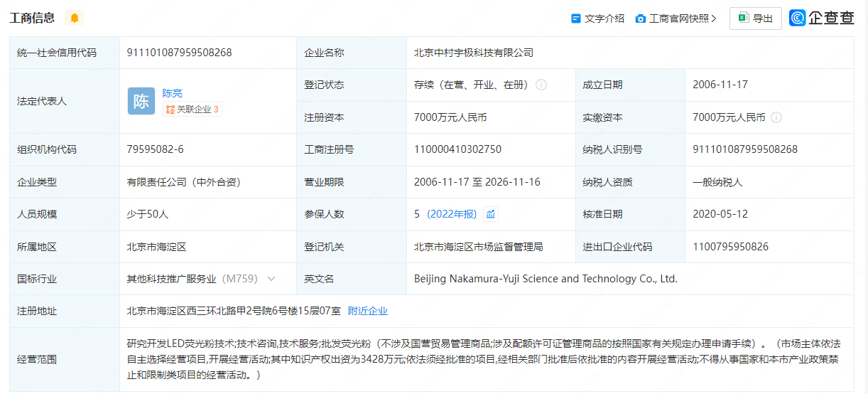Screen dimensions: 868x394
Task: Export data with the 导出 button
Action: tap(755, 18)
